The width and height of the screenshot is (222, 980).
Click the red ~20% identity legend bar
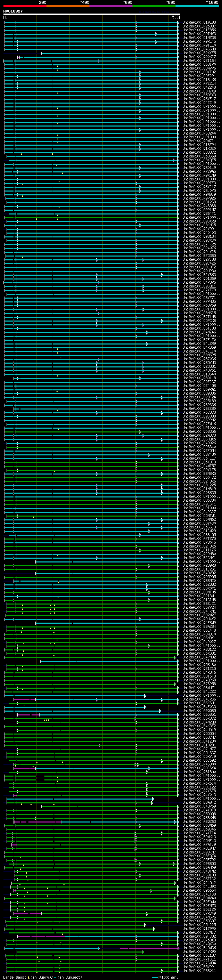click(25, 6)
